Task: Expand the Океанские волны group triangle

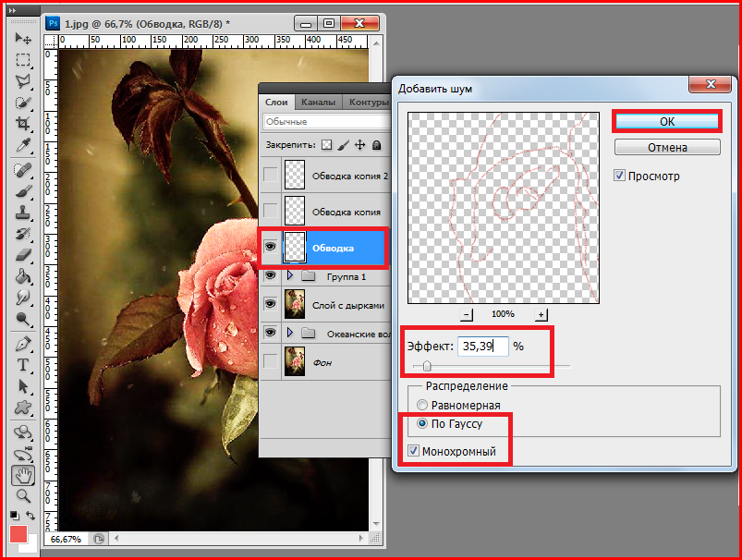Action: [290, 333]
